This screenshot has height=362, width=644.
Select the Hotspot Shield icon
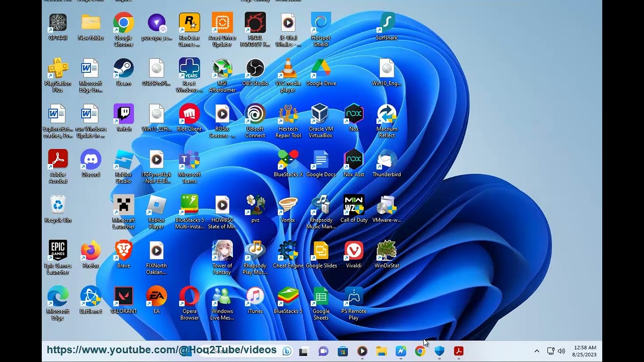321,23
